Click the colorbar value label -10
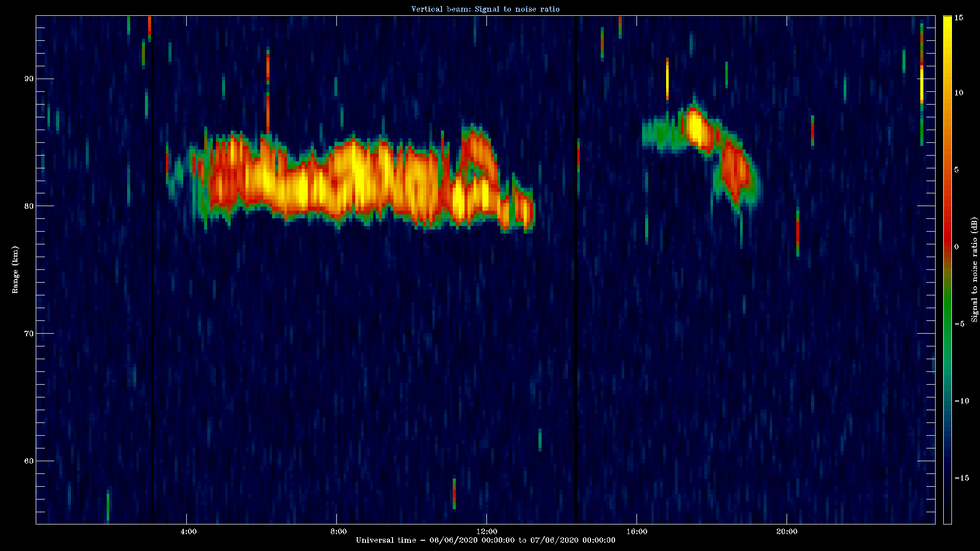The image size is (980, 551). click(x=961, y=401)
